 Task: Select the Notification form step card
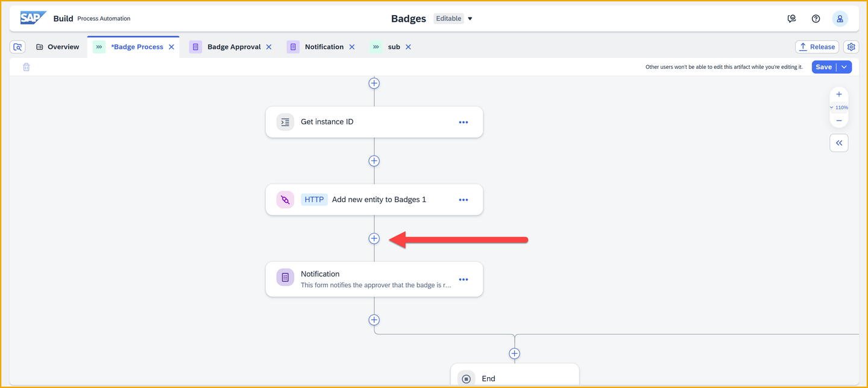[374, 279]
